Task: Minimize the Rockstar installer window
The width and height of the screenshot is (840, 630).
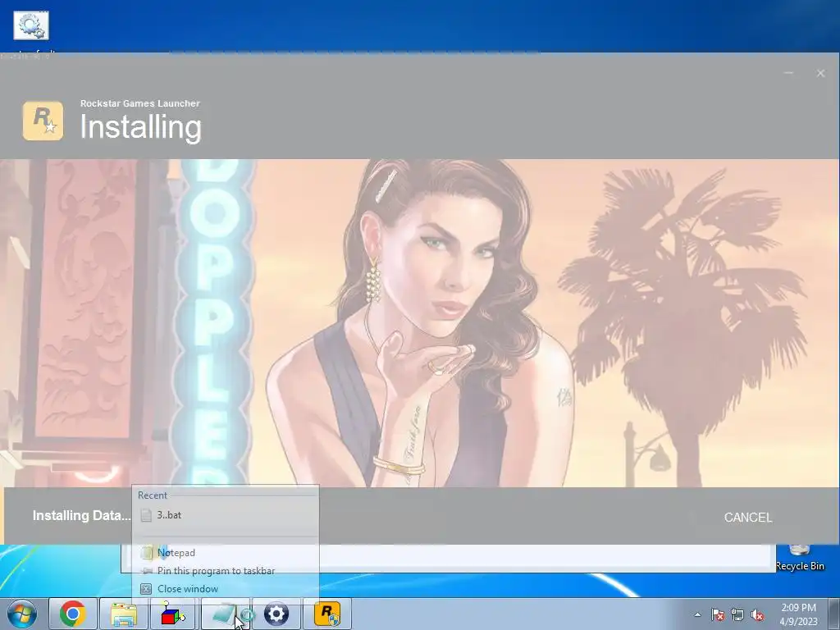Action: pyautogui.click(x=788, y=73)
